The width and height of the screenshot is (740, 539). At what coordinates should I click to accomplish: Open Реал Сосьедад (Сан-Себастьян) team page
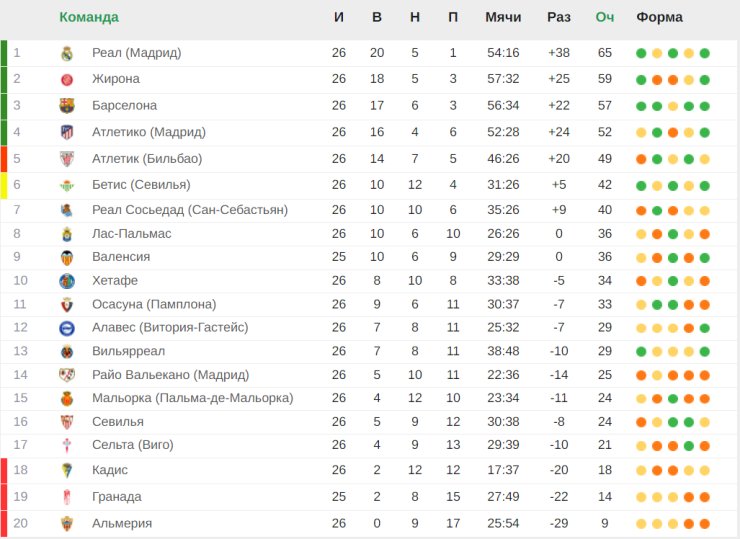click(190, 210)
